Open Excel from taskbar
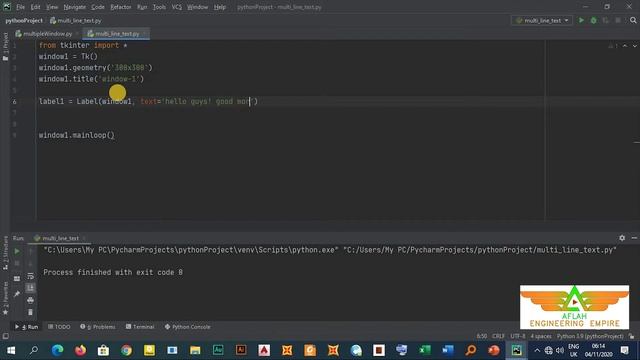 pos(424,350)
